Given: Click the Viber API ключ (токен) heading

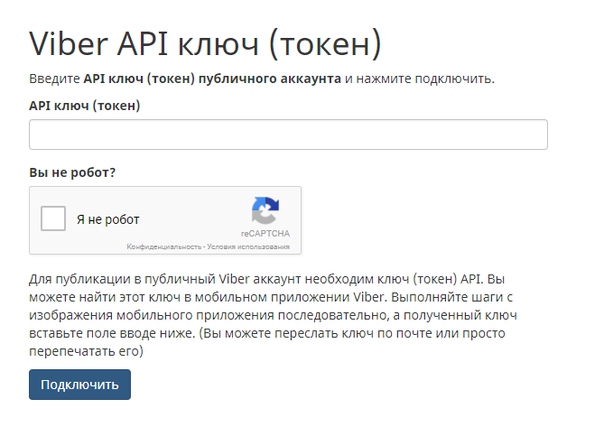Looking at the screenshot, I should click(205, 44).
